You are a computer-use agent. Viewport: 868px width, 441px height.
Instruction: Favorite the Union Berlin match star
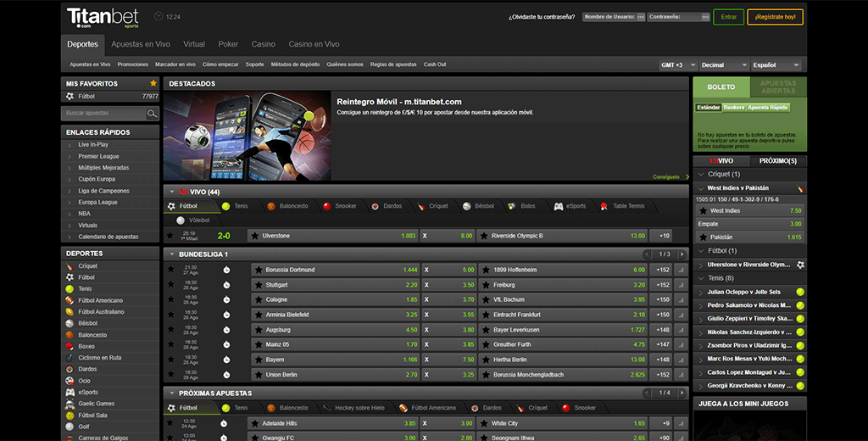coord(171,375)
